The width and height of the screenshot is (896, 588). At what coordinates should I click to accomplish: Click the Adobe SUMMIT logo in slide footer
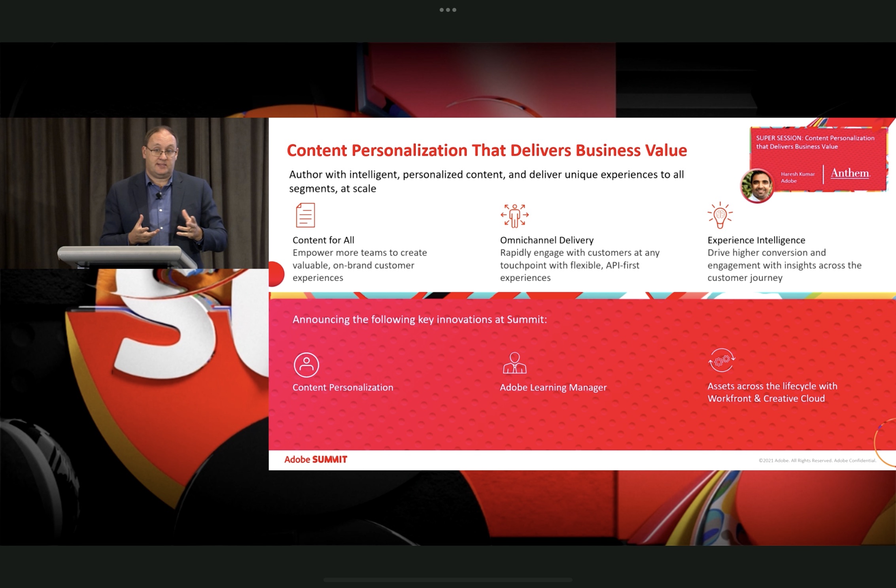pyautogui.click(x=316, y=459)
